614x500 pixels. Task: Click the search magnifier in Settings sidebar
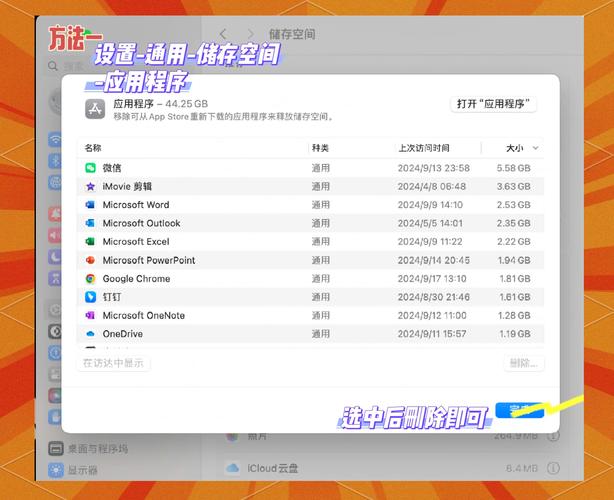point(53,66)
